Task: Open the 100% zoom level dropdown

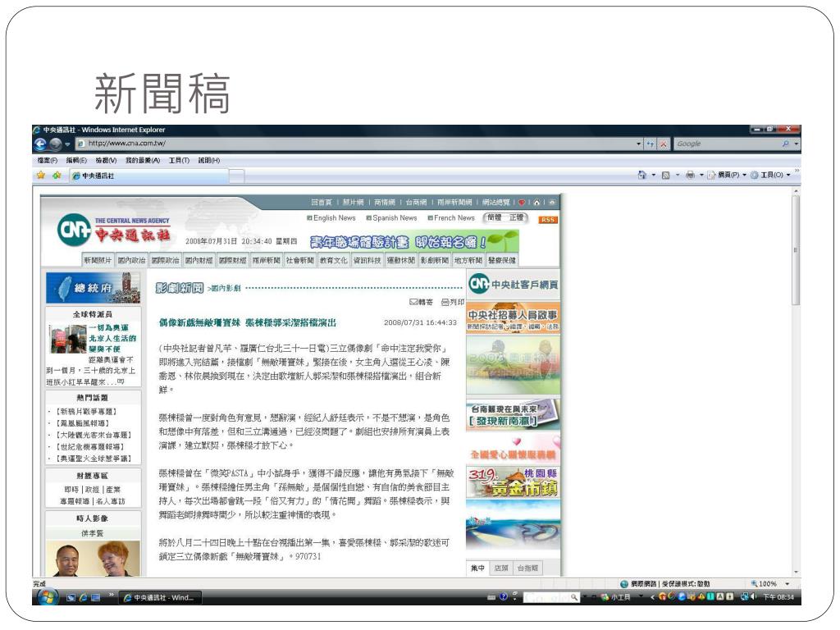Action: 787,584
